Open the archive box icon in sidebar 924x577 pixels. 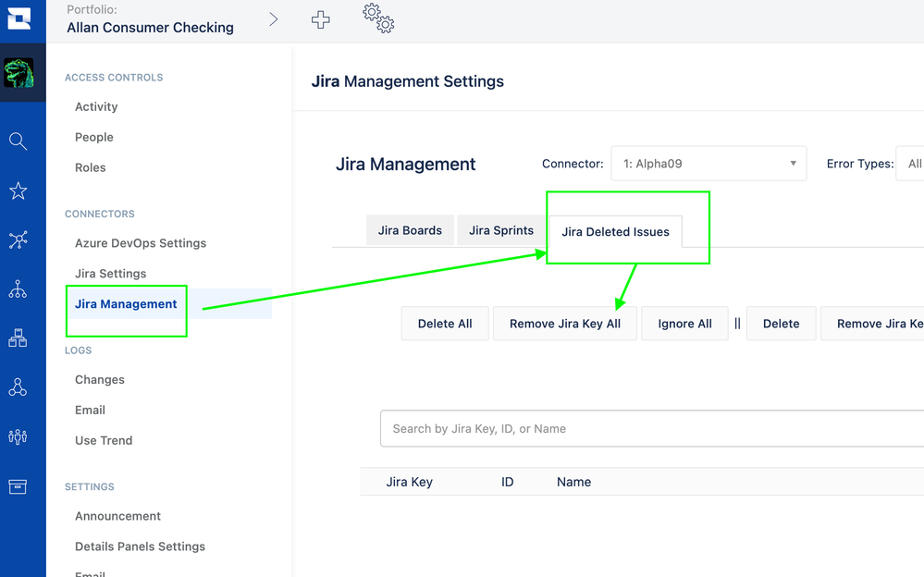[18, 486]
